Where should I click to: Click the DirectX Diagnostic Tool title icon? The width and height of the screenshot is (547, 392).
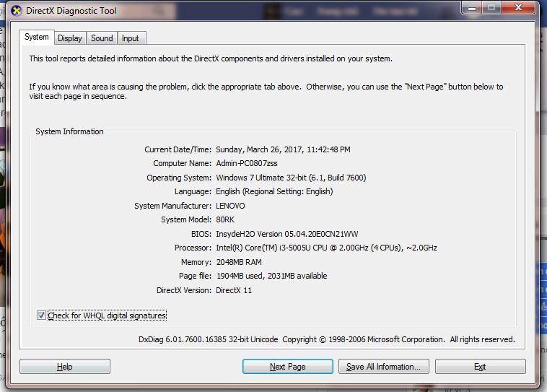pos(16,11)
